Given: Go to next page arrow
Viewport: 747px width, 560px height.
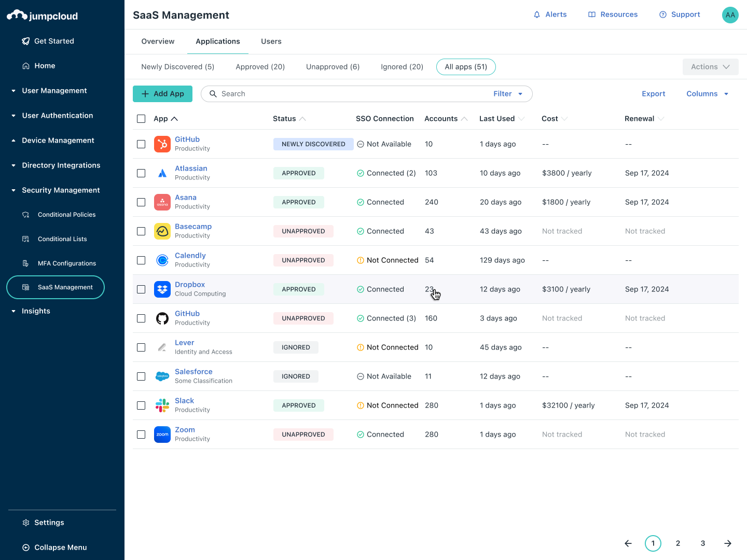Looking at the screenshot, I should pos(728,543).
